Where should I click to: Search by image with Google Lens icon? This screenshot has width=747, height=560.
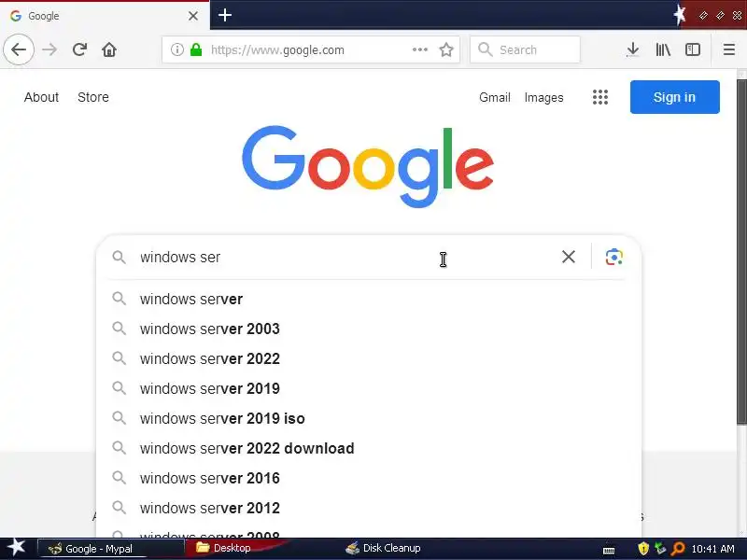(x=614, y=258)
